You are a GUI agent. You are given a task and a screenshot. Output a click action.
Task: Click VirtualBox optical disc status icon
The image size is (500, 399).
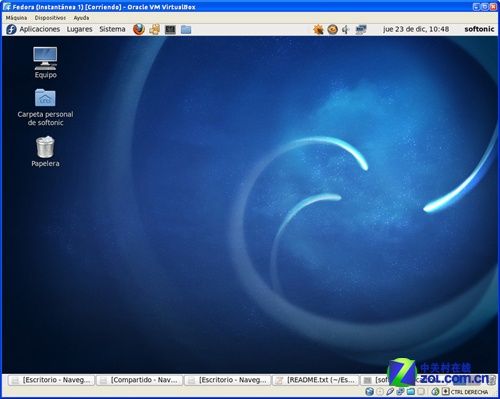(380, 392)
